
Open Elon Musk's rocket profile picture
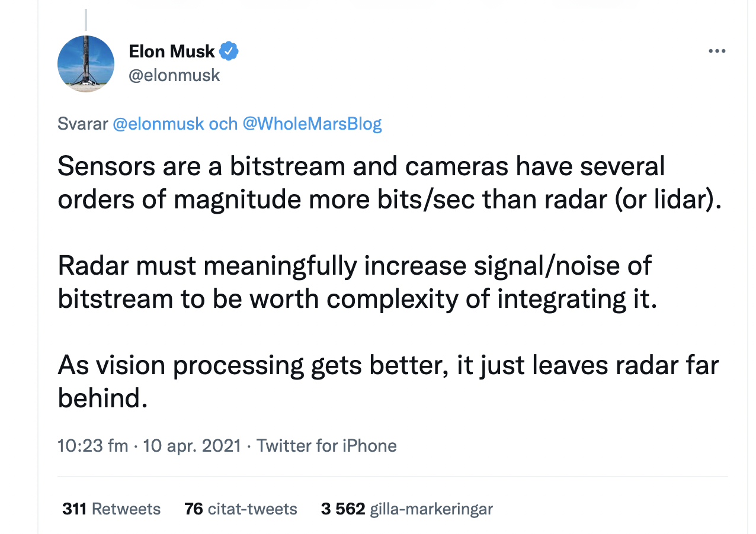(86, 63)
